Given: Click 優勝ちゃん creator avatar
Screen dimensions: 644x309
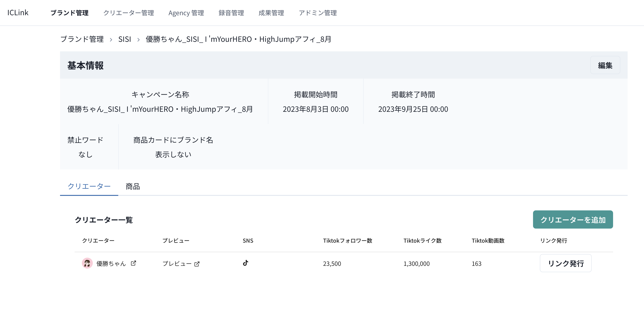Looking at the screenshot, I should point(87,263).
